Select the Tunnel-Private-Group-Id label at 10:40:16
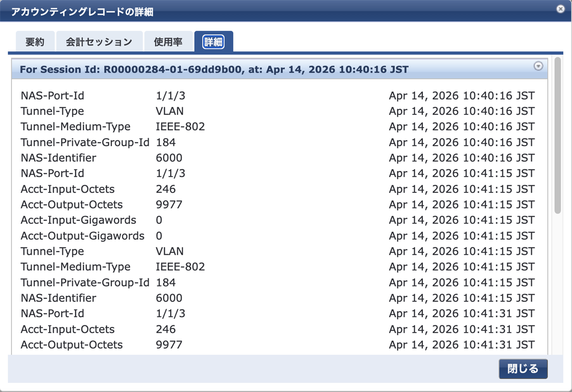The image size is (572, 392). 85,142
